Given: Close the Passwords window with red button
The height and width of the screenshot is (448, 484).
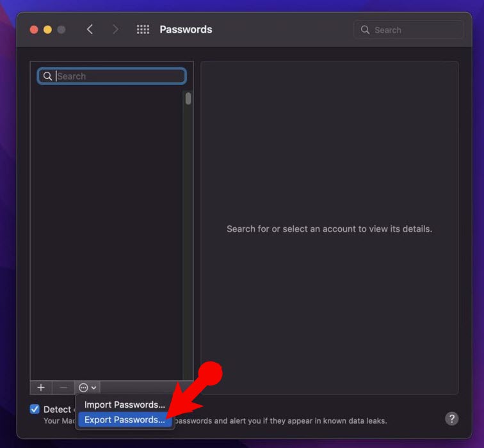Looking at the screenshot, I should click(34, 29).
